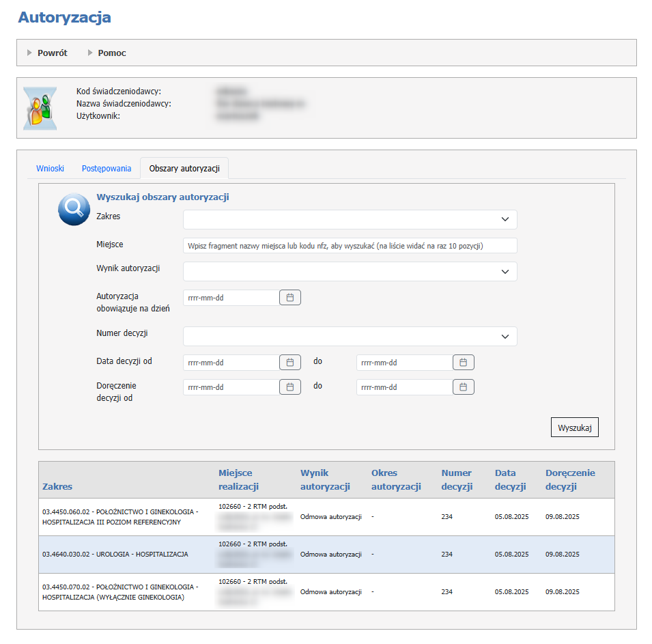Click the Miejsce search input field
This screenshot has width=652, height=644.
(x=350, y=246)
